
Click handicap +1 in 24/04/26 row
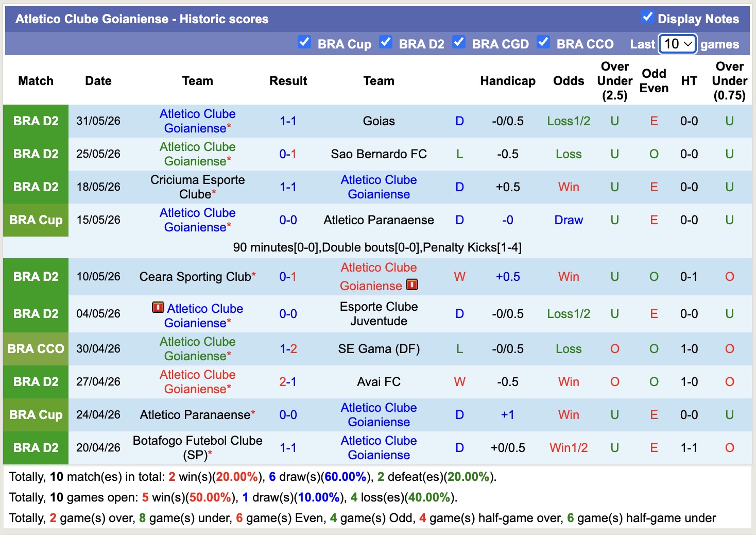pos(508,415)
